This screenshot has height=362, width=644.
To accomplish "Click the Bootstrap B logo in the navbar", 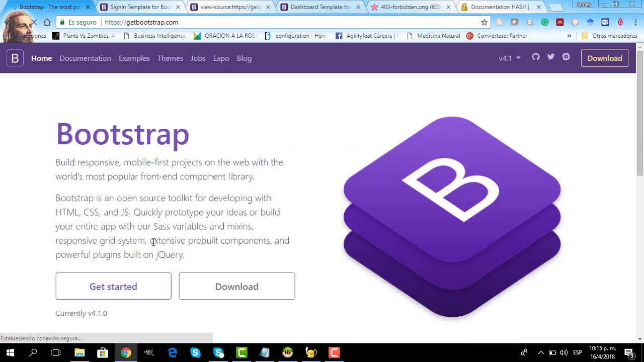I will click(15, 58).
